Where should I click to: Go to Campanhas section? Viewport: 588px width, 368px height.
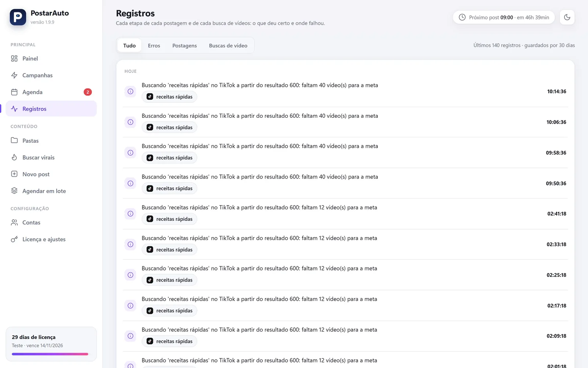tap(51, 75)
